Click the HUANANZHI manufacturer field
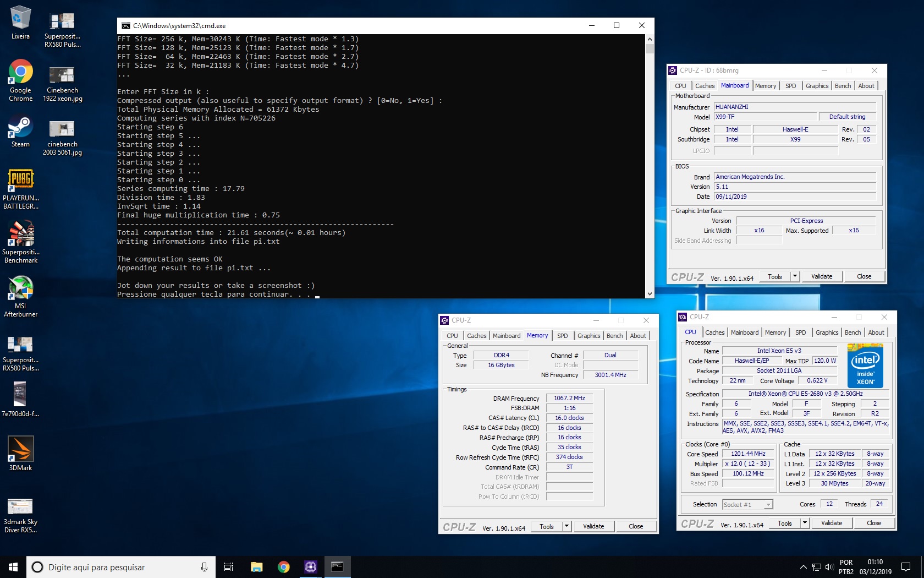The image size is (924, 578). point(795,107)
